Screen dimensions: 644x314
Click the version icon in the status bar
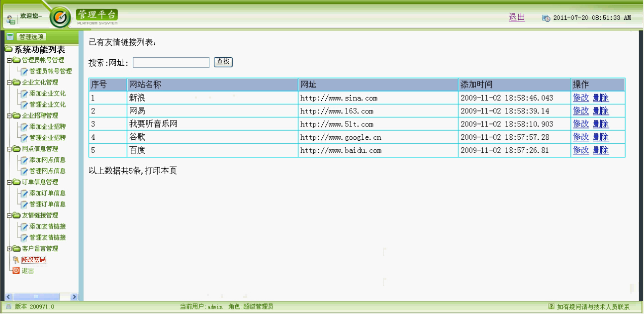(x=8, y=307)
